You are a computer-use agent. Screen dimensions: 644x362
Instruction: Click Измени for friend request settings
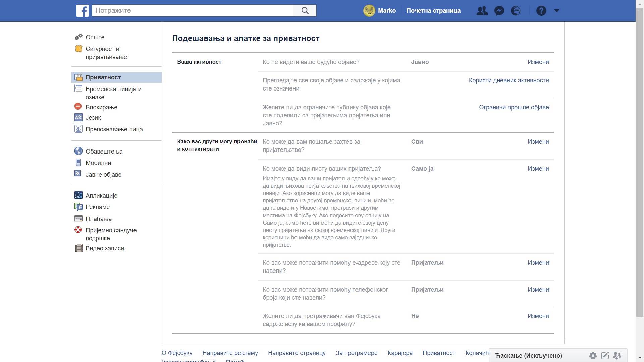pyautogui.click(x=538, y=142)
